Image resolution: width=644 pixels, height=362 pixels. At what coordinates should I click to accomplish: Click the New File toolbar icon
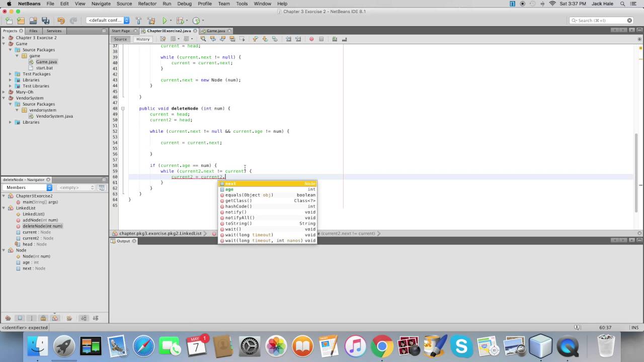pyautogui.click(x=9, y=21)
